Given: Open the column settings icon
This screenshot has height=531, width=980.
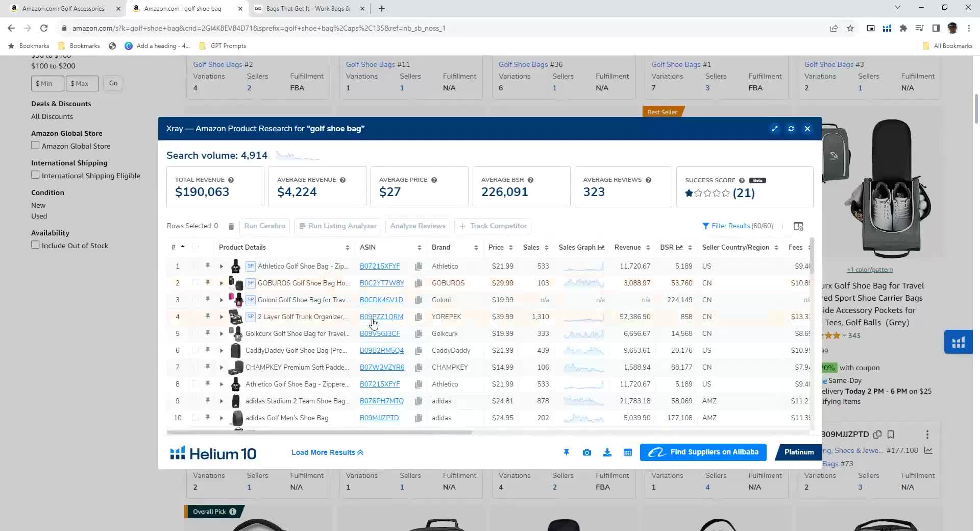Looking at the screenshot, I should coord(798,226).
